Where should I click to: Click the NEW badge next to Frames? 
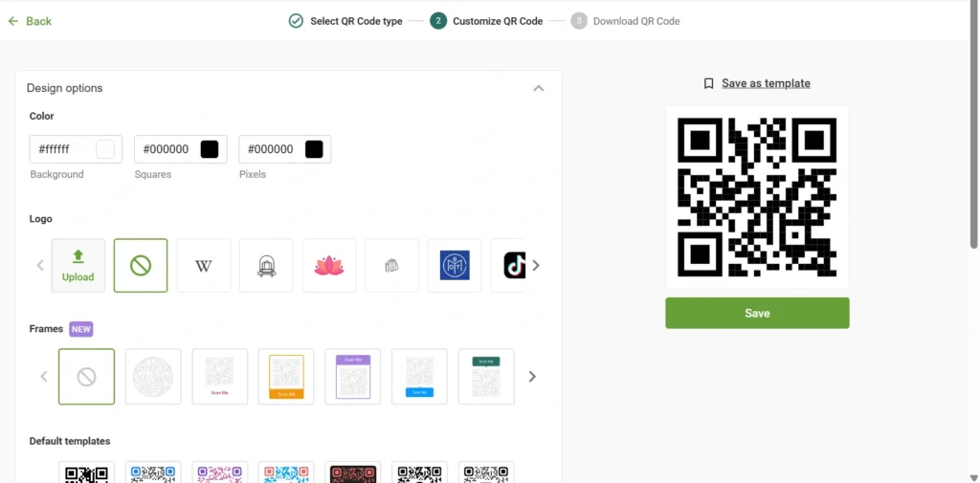pos(81,329)
